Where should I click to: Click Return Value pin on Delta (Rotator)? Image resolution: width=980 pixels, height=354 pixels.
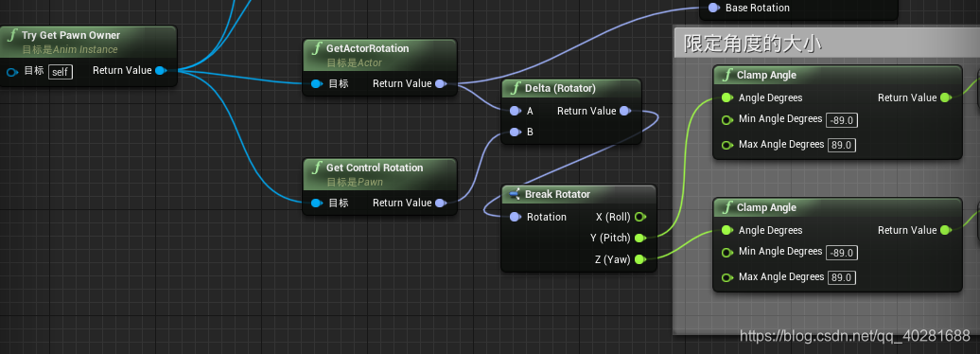(625, 111)
